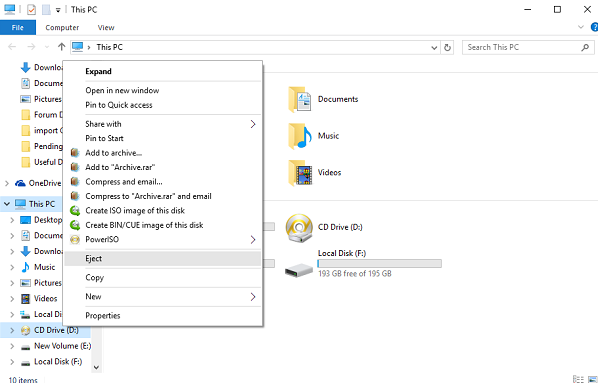Open the address bar history dropdown
This screenshot has width=598, height=383.
(x=434, y=48)
